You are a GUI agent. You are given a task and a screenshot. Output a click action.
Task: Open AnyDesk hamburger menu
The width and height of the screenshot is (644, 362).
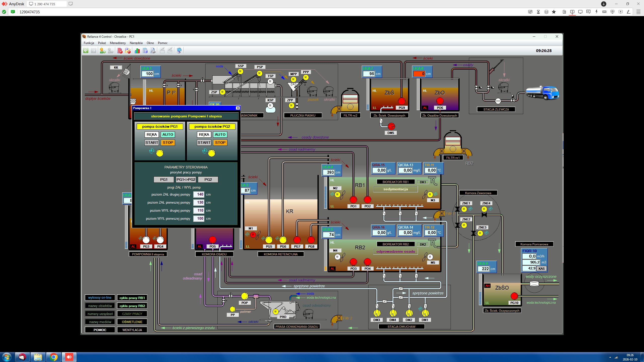(x=638, y=12)
